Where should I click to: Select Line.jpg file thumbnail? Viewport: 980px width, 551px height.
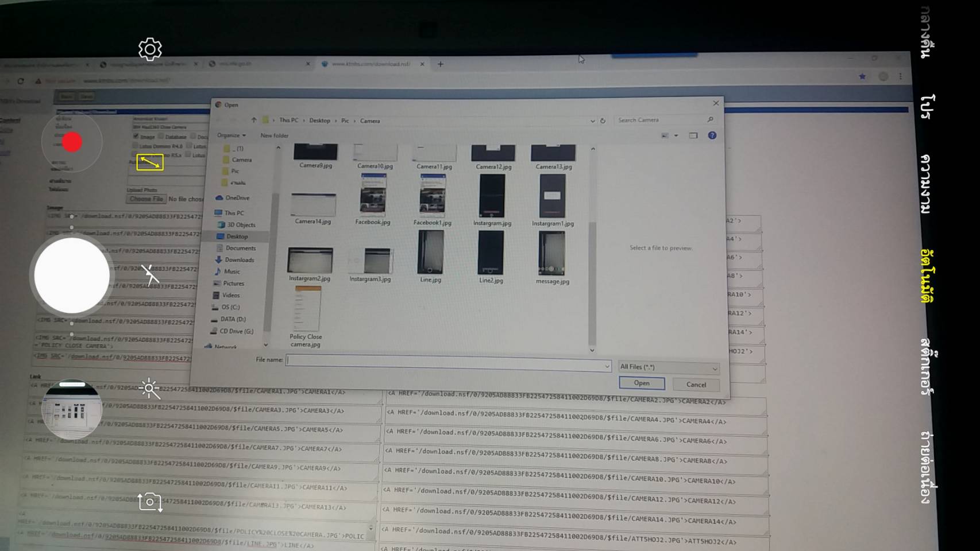pyautogui.click(x=431, y=257)
